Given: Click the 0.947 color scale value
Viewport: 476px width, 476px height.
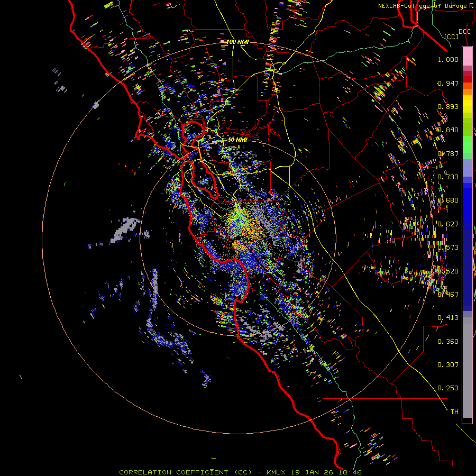Looking at the screenshot, I should pyautogui.click(x=448, y=83).
